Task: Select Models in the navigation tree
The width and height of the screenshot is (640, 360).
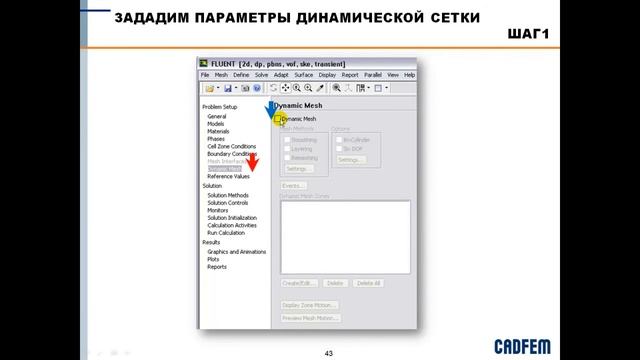Action: click(x=216, y=124)
